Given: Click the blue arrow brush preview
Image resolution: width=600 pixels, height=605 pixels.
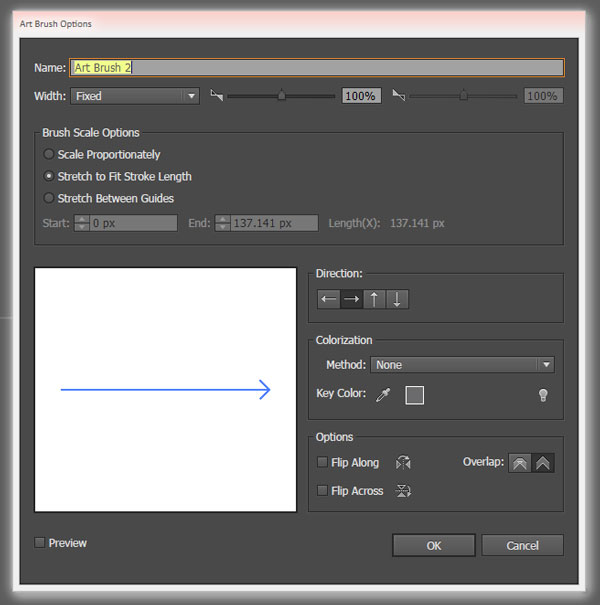Looking at the screenshot, I should [166, 390].
